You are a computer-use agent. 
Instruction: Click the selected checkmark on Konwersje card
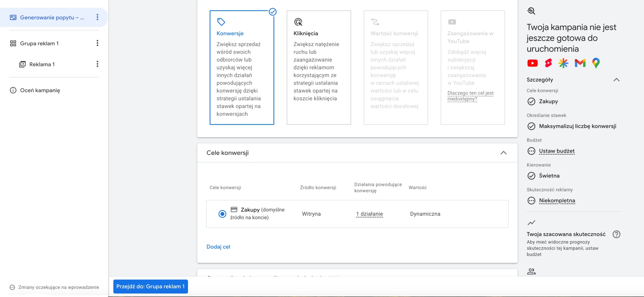tap(273, 12)
